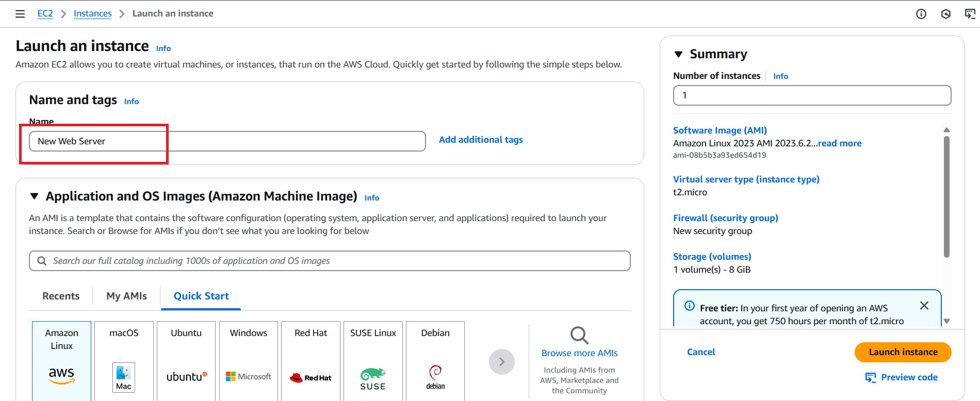Image resolution: width=980 pixels, height=401 pixels.
Task: Click the Summary scrollbar up arrow
Action: click(946, 130)
